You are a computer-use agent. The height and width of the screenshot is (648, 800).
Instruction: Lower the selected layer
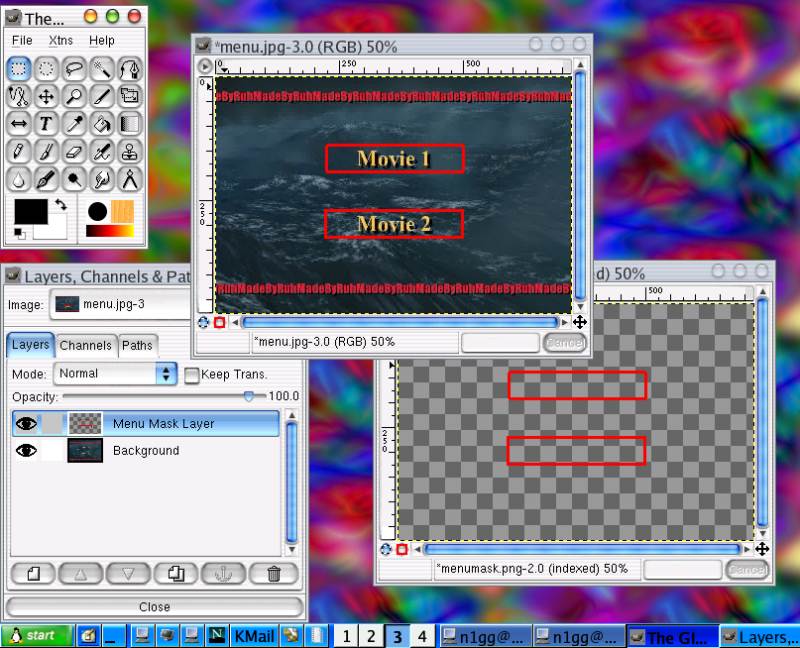[128, 574]
